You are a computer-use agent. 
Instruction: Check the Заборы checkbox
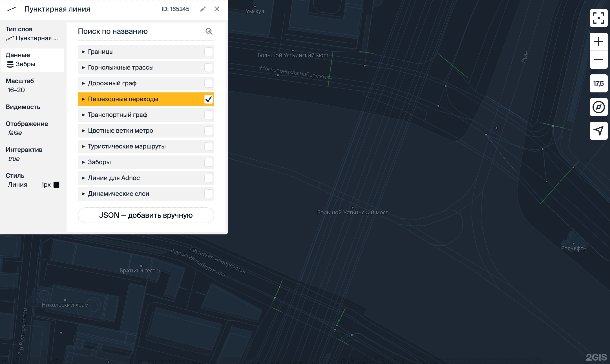[x=208, y=162]
